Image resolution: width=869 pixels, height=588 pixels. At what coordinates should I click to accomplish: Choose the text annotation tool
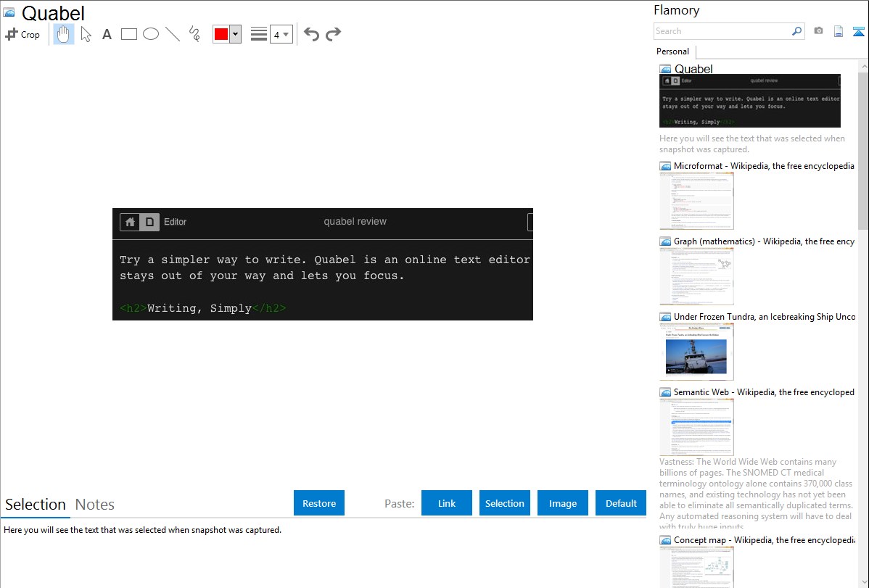(107, 34)
